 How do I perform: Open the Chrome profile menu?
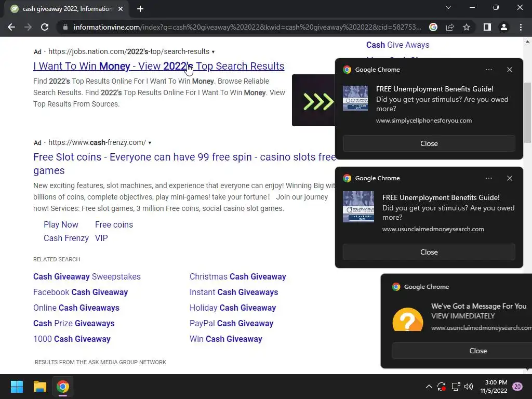(x=504, y=27)
